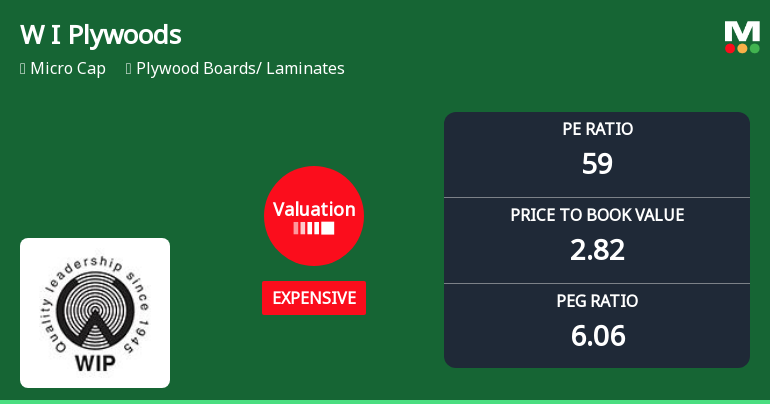Click the red Valuation circle
Screen dimensions: 770x404
pyautogui.click(x=314, y=215)
